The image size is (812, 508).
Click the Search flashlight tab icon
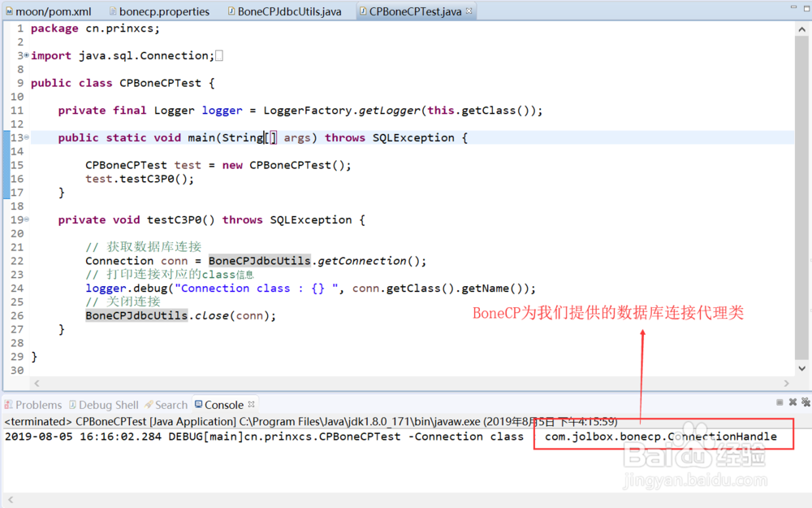149,404
